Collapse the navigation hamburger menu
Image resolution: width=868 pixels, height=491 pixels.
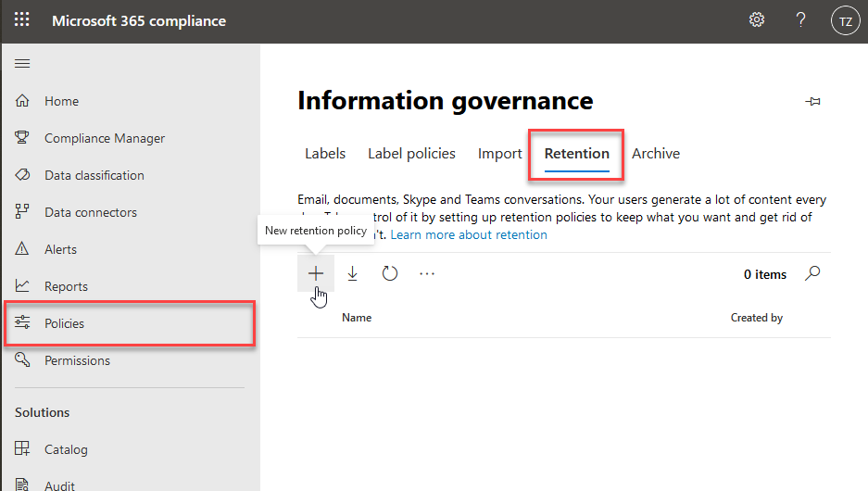(22, 63)
